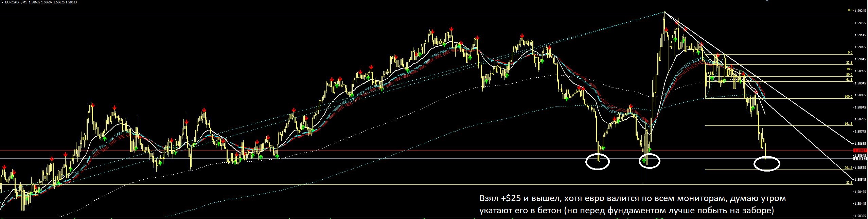
Task: Click the 1.58795 price scale value
Action: pyautogui.click(x=860, y=119)
